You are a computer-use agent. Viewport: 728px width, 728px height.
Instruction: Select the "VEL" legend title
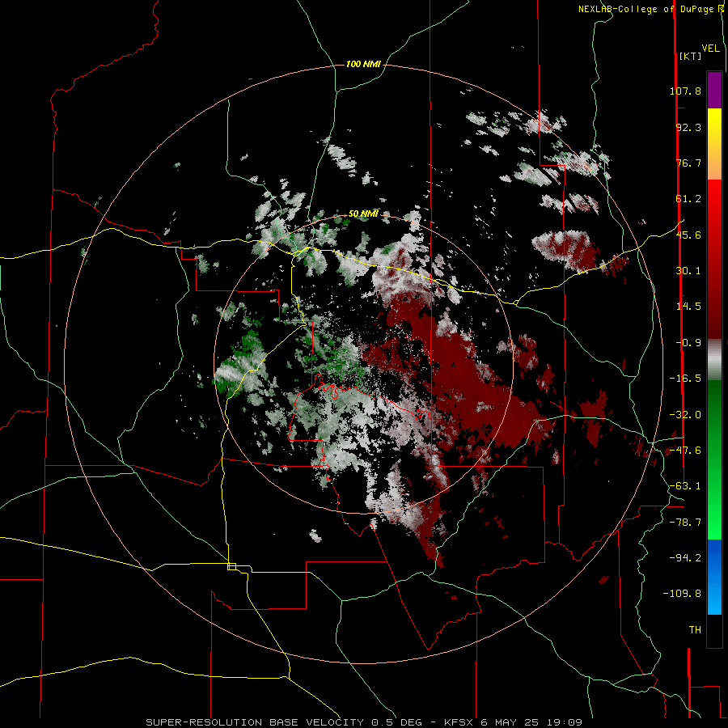click(710, 49)
